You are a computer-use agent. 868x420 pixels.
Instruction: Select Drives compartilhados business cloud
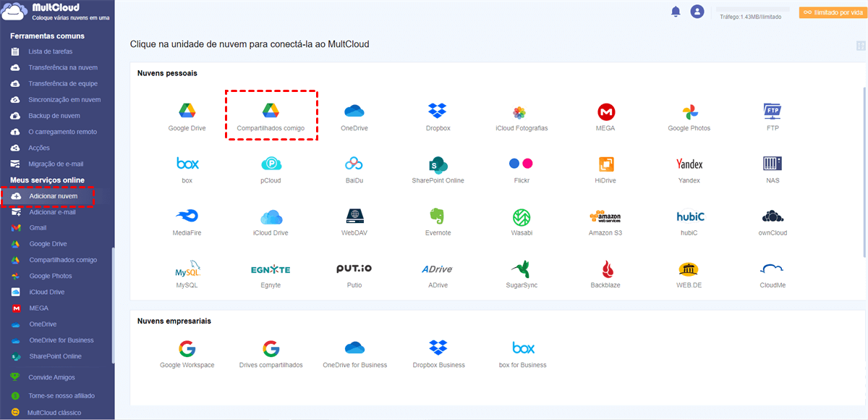click(x=271, y=354)
